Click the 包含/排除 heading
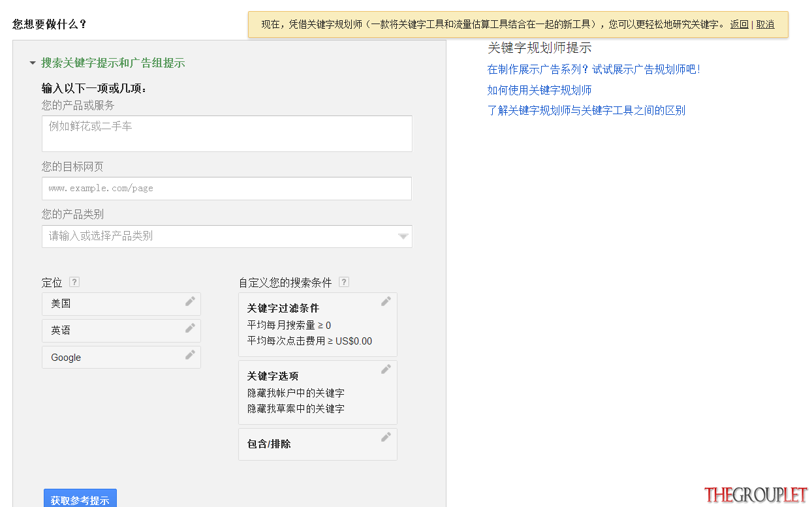812x507 pixels. [269, 444]
